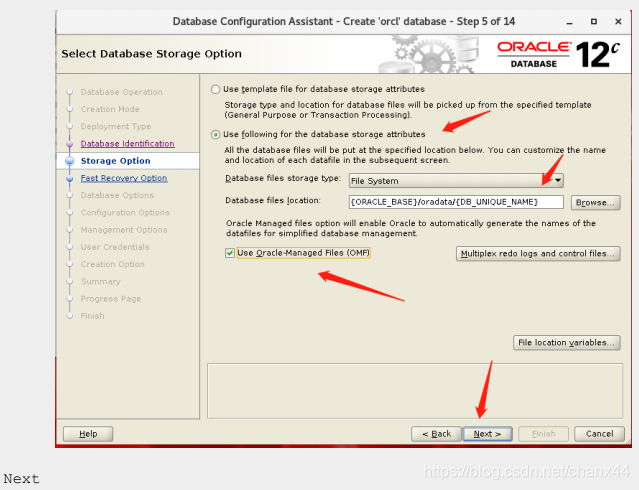Minimize the Database Configuration Assistant window
639x490 pixels.
(x=569, y=22)
